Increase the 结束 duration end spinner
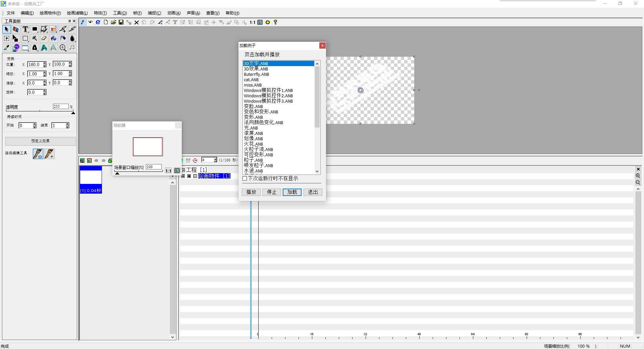 coord(67,124)
